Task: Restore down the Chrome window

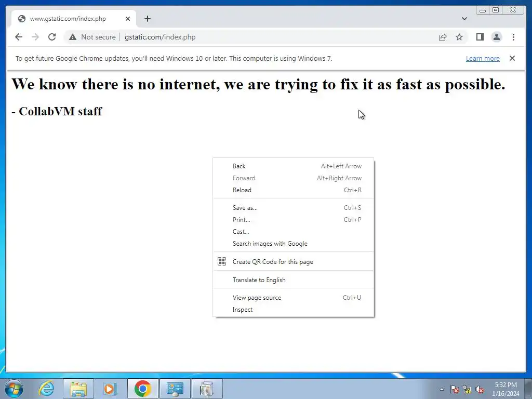Action: [496, 10]
